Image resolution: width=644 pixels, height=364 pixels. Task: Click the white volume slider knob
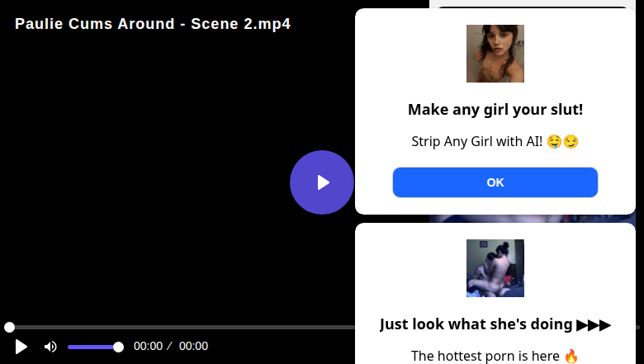pos(118,347)
